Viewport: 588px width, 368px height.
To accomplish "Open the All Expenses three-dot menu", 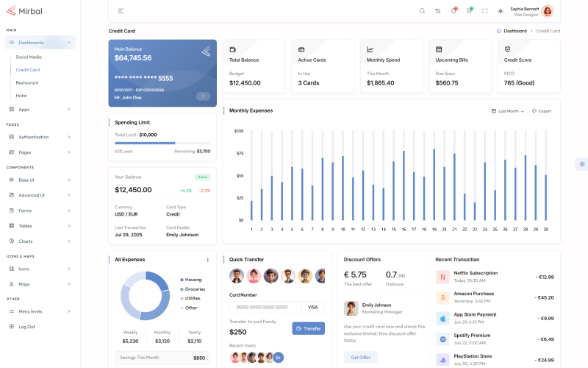I will 207,260.
